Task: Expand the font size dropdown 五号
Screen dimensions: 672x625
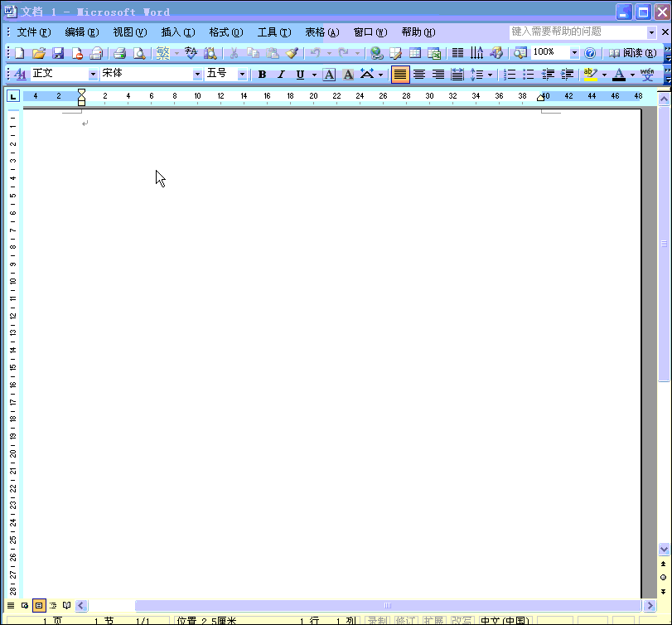Action: (242, 74)
